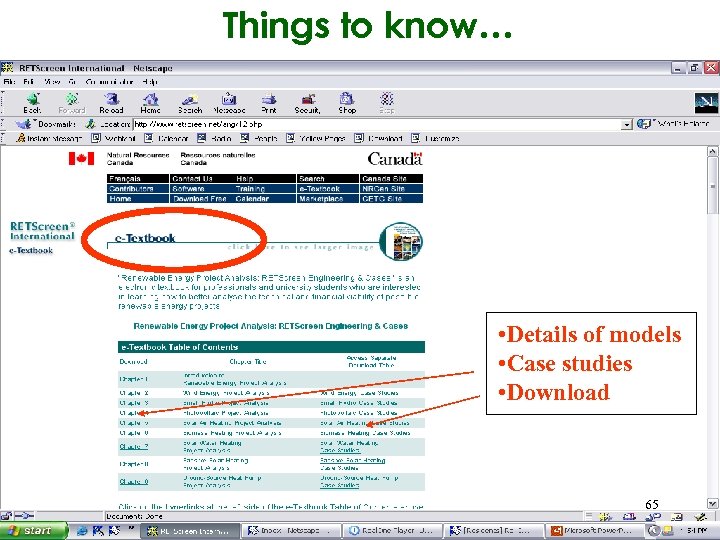720x540 pixels.
Task: Print the page using the Print icon
Action: coord(269,102)
